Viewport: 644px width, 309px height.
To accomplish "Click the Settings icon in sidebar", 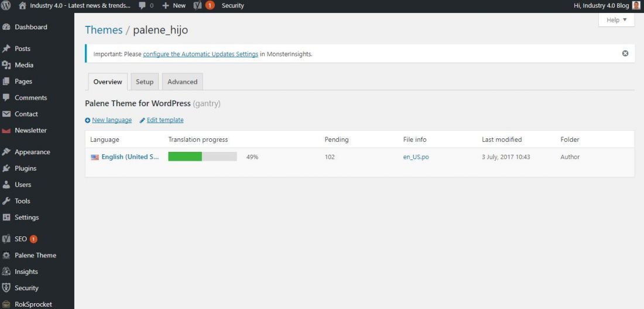I will pyautogui.click(x=6, y=218).
